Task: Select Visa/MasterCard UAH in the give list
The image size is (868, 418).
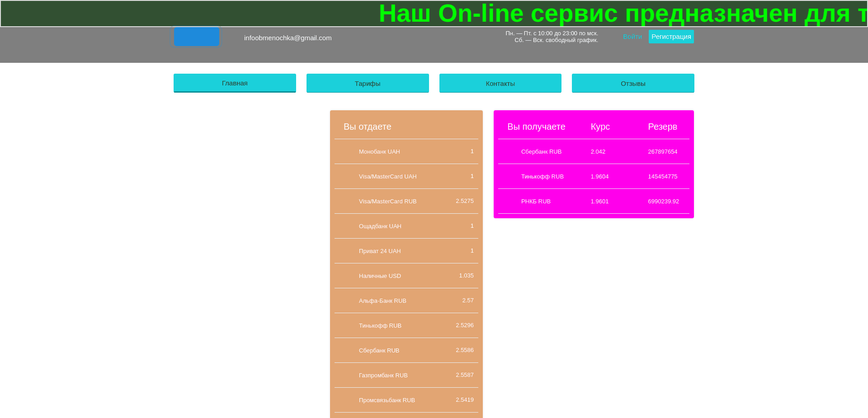Action: [406, 176]
